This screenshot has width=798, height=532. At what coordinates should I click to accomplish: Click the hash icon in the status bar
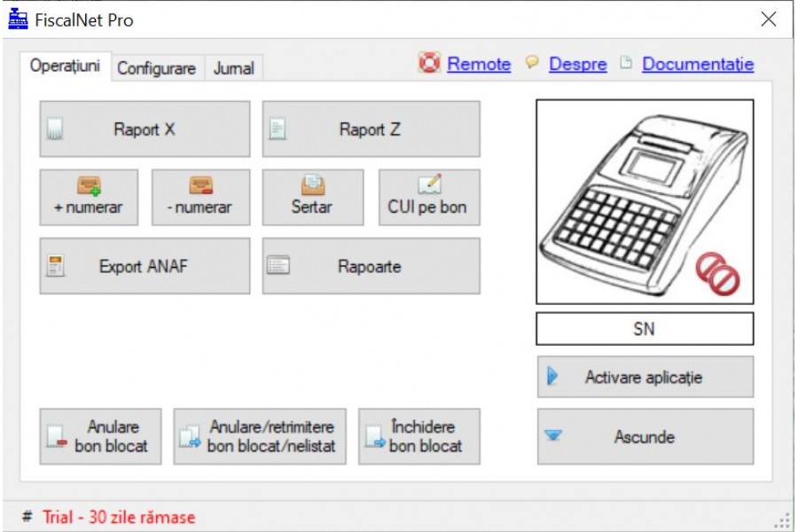click(27, 517)
